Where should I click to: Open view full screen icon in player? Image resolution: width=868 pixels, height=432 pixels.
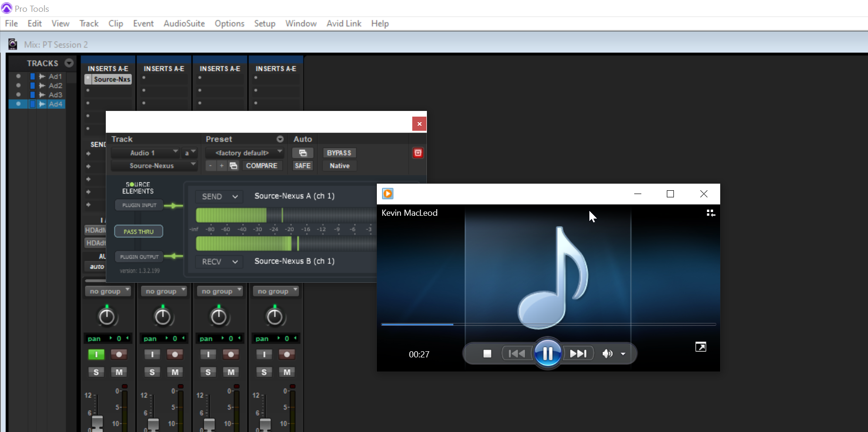[700, 347]
